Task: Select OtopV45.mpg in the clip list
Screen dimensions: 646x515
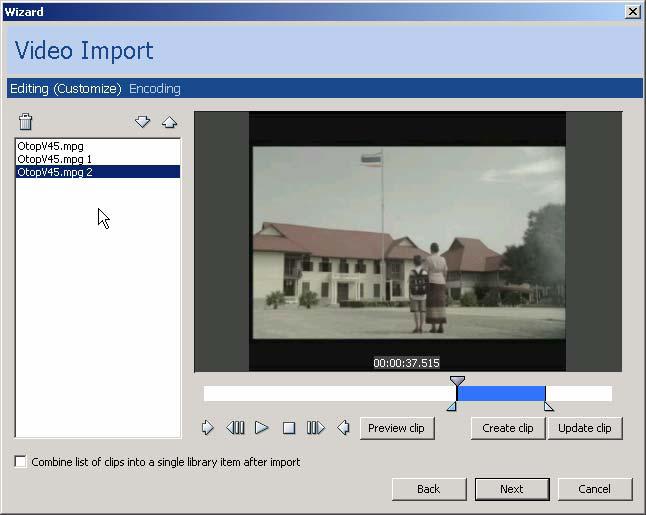Action: tap(50, 146)
